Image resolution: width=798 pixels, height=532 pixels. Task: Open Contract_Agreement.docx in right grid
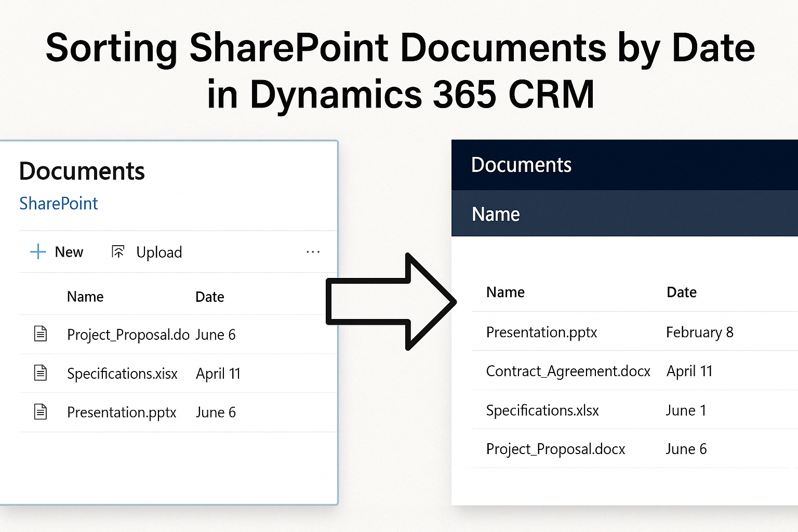tap(568, 371)
